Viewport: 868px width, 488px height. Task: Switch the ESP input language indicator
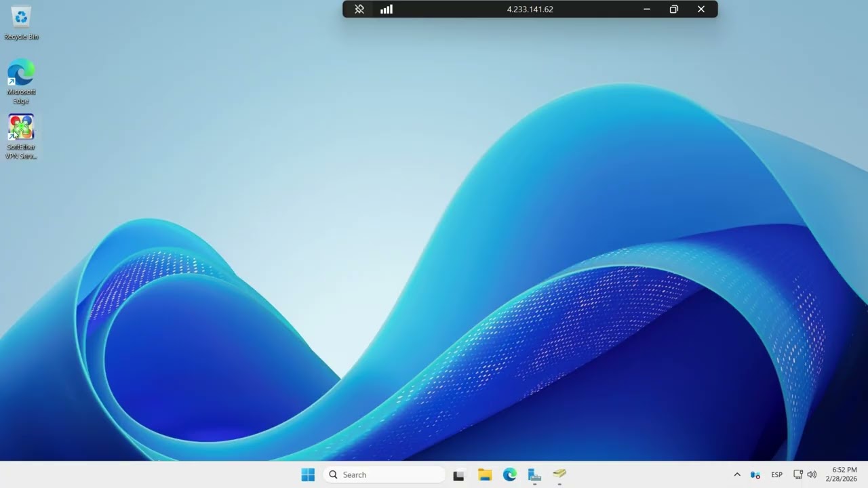click(776, 475)
